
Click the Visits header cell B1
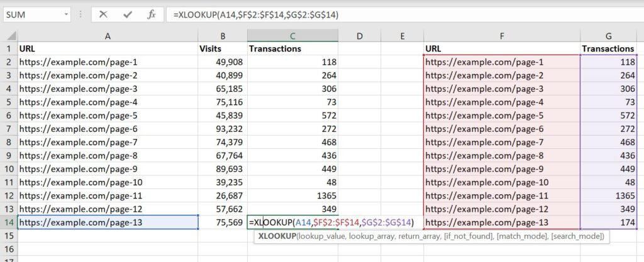coord(223,48)
